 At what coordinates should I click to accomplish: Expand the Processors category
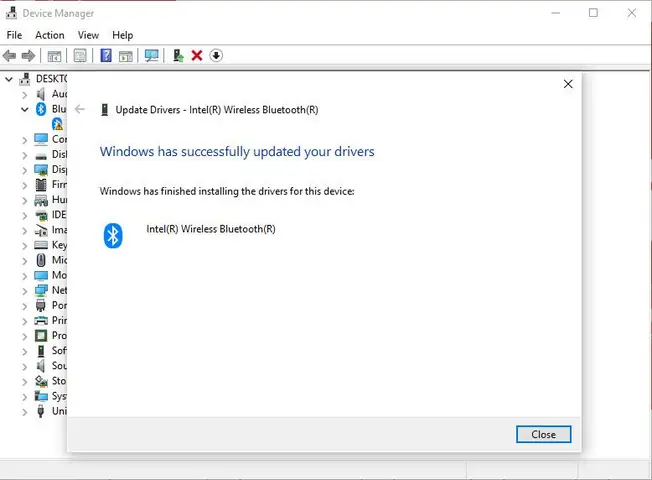click(x=25, y=336)
